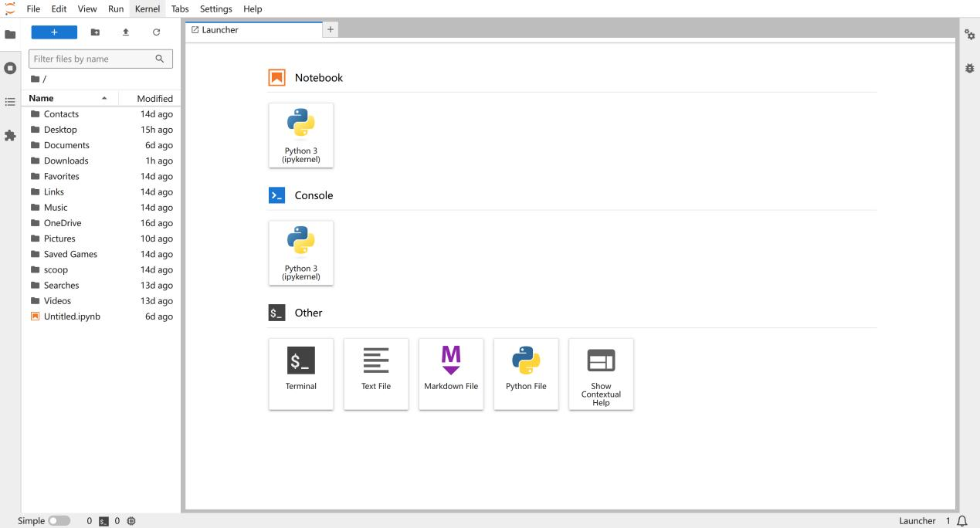Screen dimensions: 980x528
Task: Select the Searches folder
Action: (x=103, y=285)
